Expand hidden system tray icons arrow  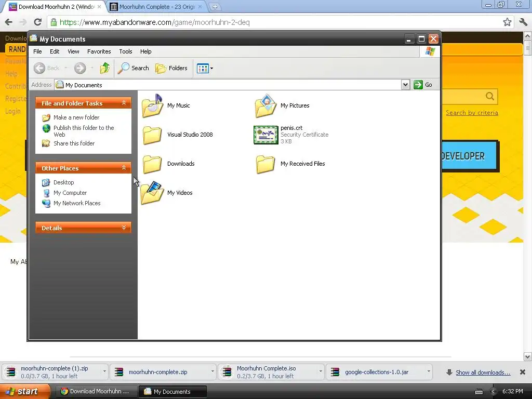[x=494, y=392]
